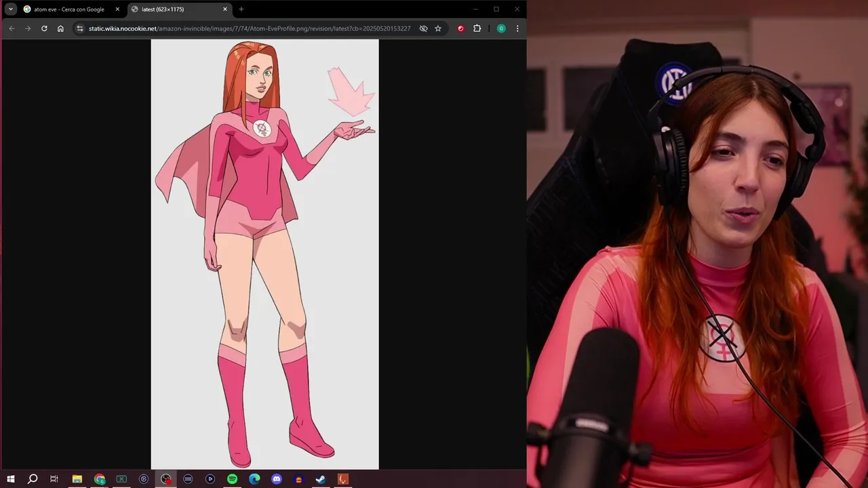Open Microsoft Edge from the taskbar

point(254,479)
